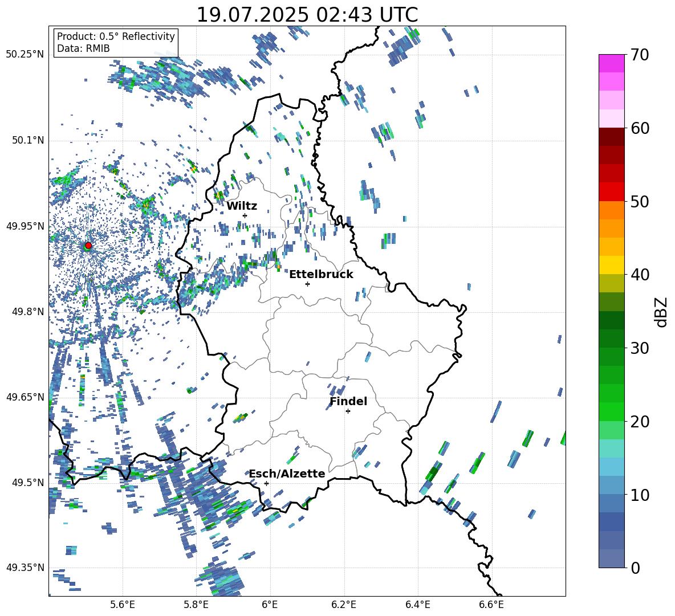The height and width of the screenshot is (616, 675).
Task: Click the 0 tick on the colorbar
Action: [635, 568]
